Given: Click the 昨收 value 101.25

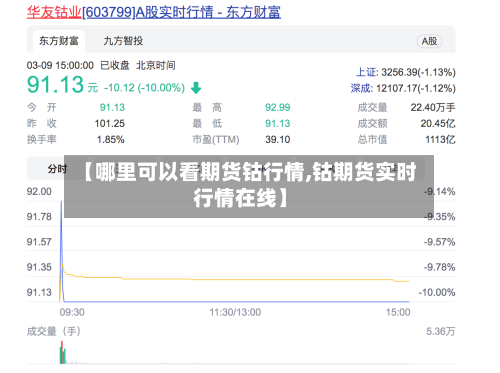Looking at the screenshot, I should pyautogui.click(x=110, y=123).
